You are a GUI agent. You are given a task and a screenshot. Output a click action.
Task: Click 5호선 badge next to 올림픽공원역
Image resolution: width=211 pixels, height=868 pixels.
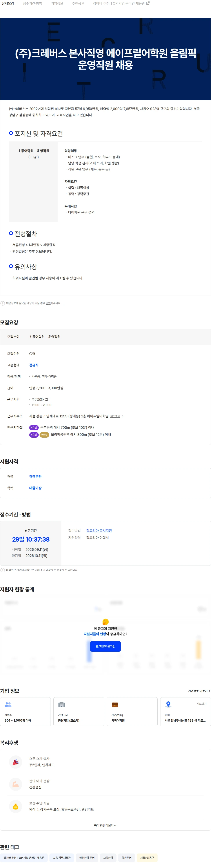(34, 435)
